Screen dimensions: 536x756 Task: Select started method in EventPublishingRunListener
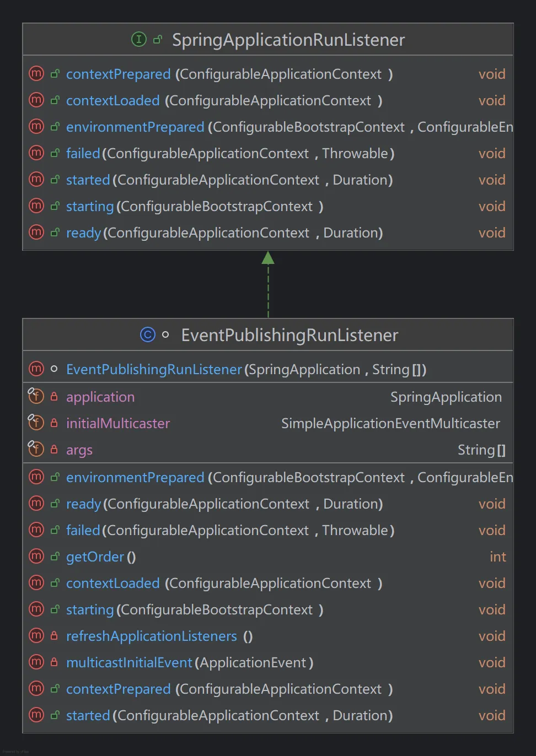coord(88,716)
